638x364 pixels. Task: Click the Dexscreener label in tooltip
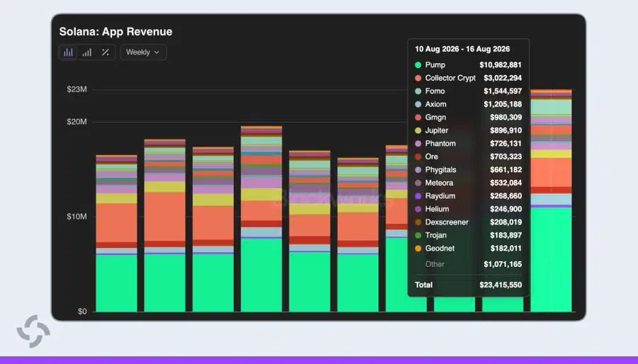(x=447, y=222)
